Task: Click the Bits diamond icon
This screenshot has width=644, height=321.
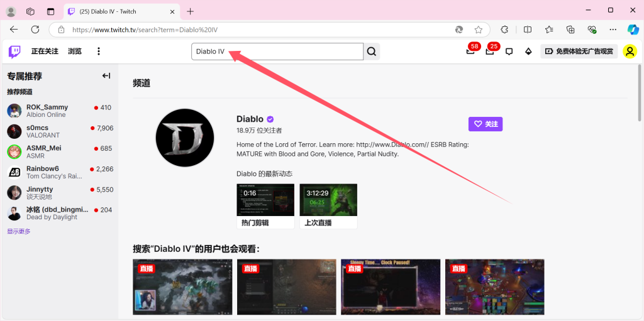Action: click(x=528, y=52)
